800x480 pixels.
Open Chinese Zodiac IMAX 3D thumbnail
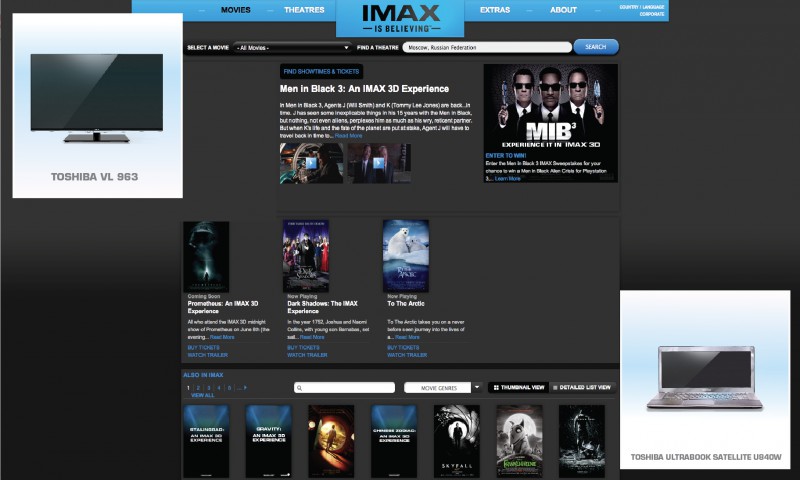coord(394,441)
